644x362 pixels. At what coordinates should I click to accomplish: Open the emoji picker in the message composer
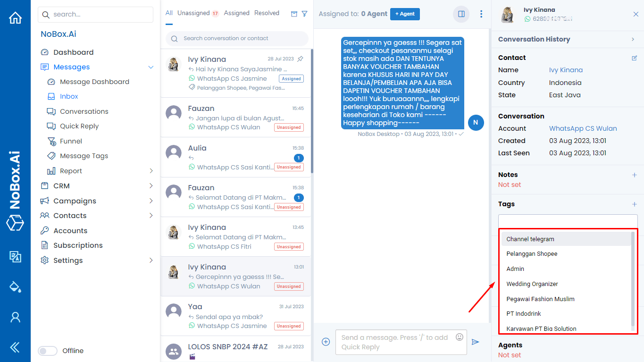coord(459,337)
